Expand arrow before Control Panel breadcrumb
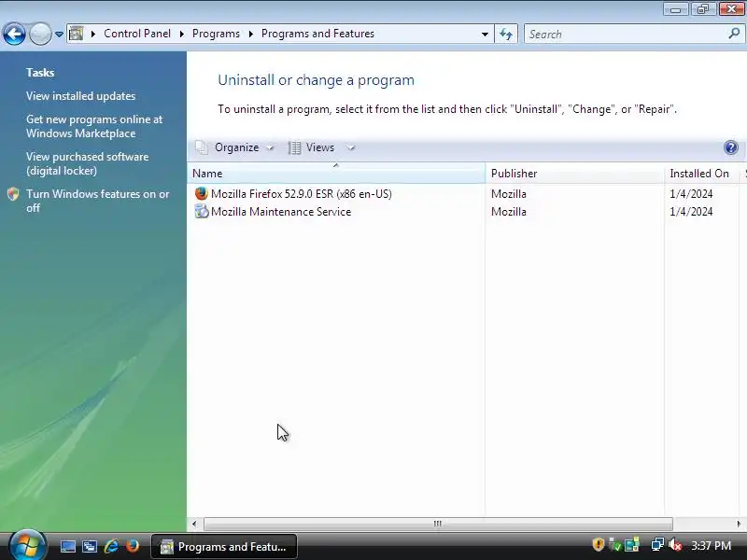 (92, 34)
